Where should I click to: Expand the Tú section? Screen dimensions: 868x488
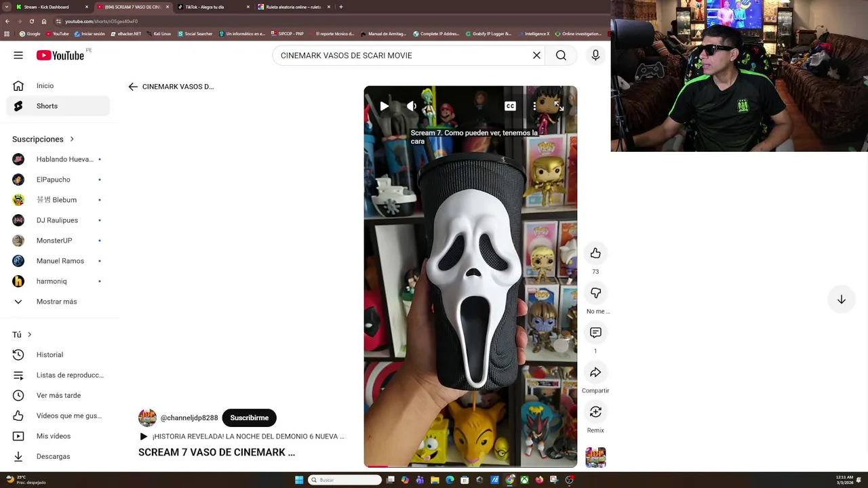pyautogui.click(x=22, y=335)
